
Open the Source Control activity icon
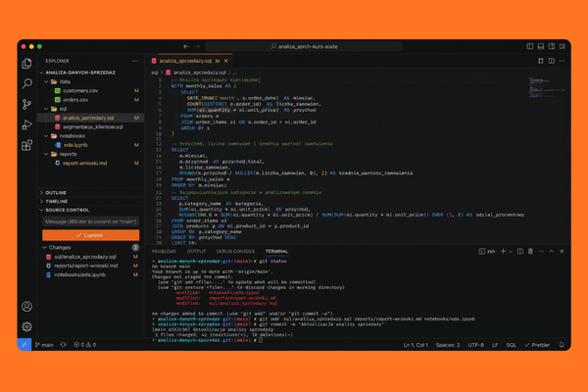[x=27, y=104]
